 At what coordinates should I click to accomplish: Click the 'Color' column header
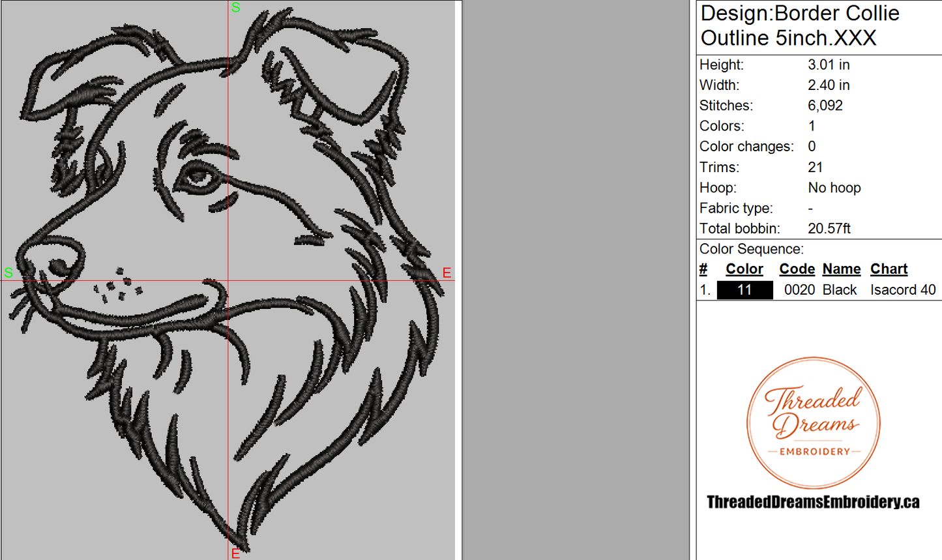pyautogui.click(x=744, y=269)
